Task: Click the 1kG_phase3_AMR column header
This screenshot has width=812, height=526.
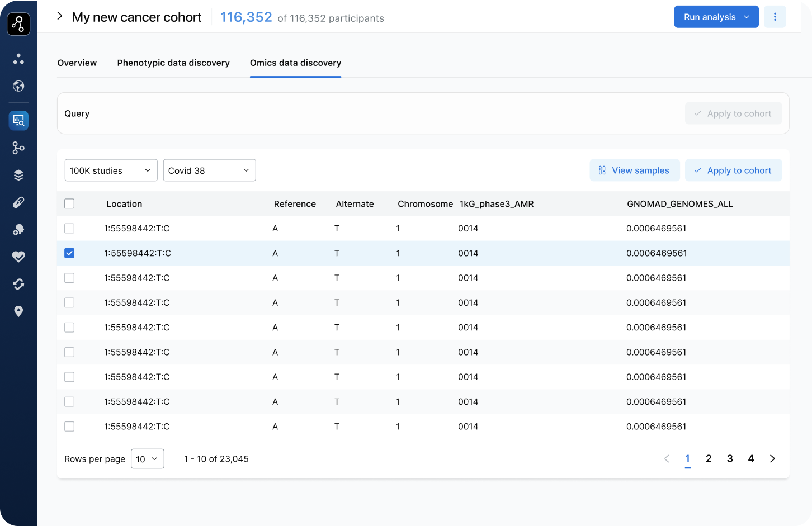Action: pyautogui.click(x=497, y=204)
